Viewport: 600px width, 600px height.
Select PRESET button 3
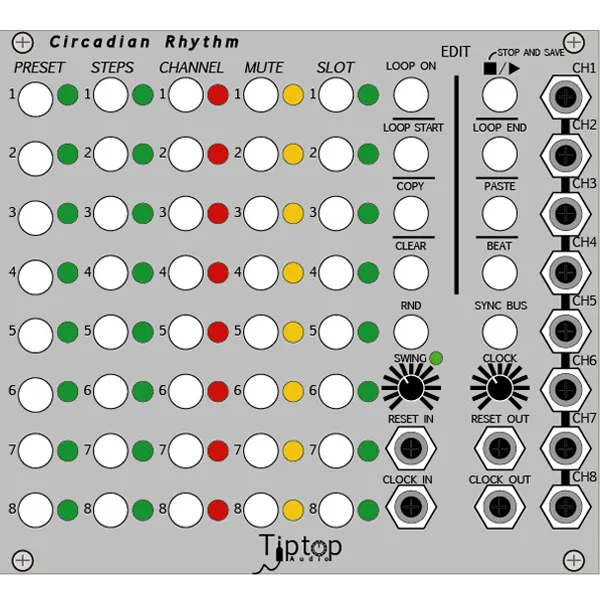35,217
